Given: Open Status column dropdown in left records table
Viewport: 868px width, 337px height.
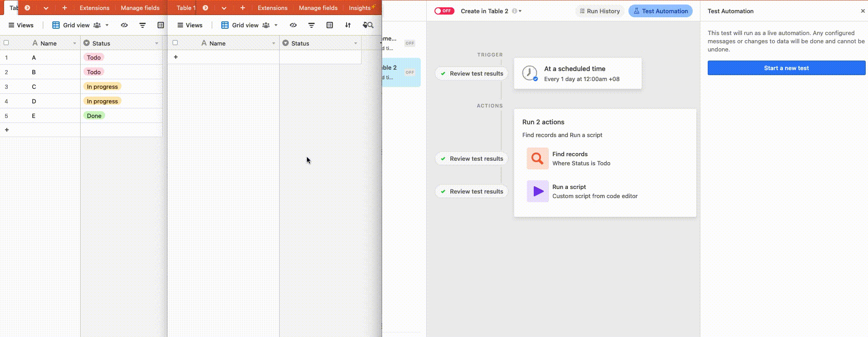Looking at the screenshot, I should pyautogui.click(x=157, y=43).
